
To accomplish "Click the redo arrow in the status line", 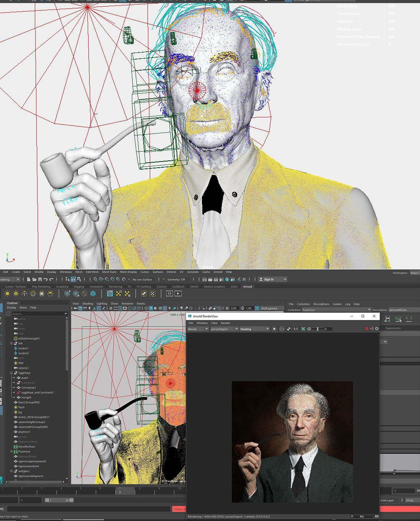I will click(x=51, y=279).
